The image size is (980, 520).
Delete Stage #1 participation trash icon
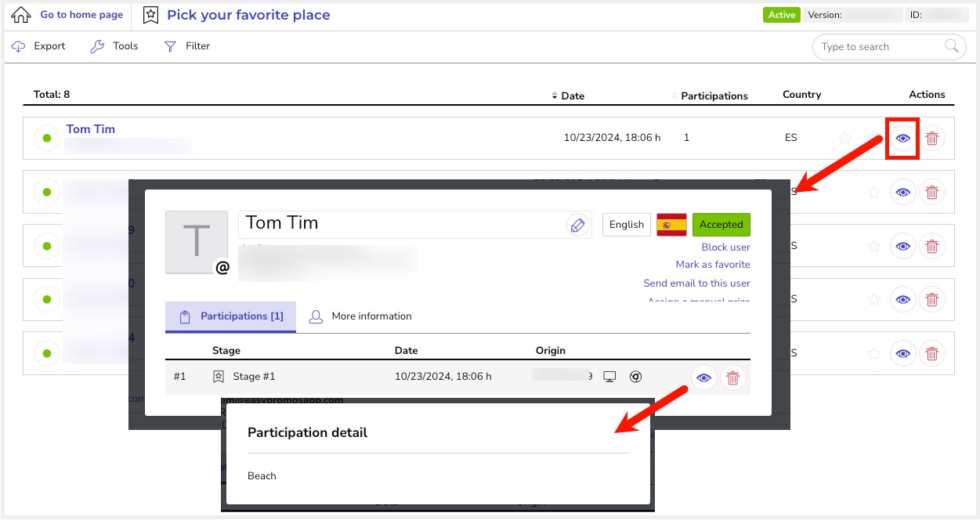732,377
